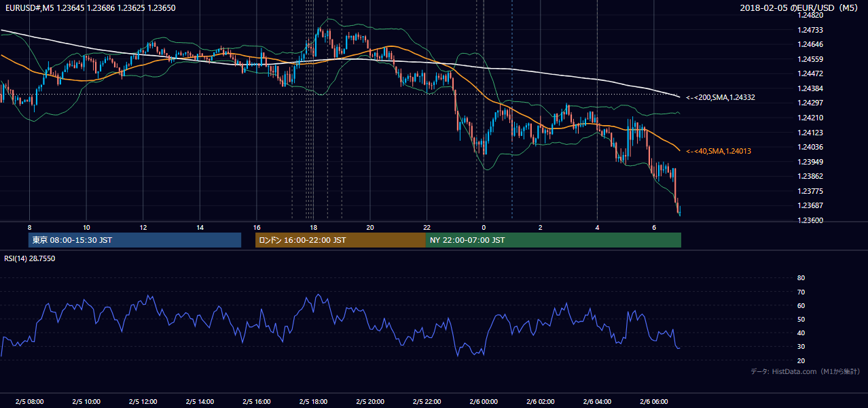Screen dimensions: 868x408
Task: Open the HistData.com data source credit
Action: [805, 371]
